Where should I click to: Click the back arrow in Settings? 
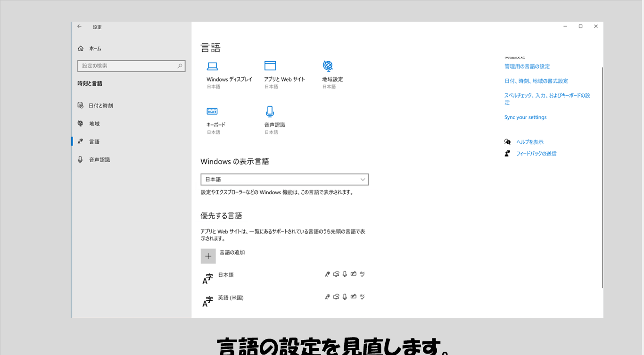tap(79, 27)
